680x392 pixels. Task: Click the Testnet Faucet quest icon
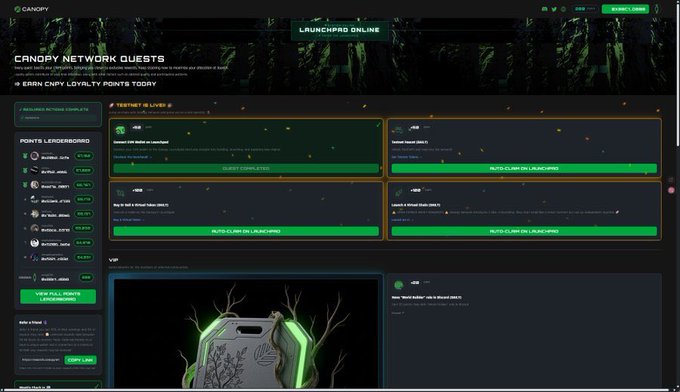399,130
